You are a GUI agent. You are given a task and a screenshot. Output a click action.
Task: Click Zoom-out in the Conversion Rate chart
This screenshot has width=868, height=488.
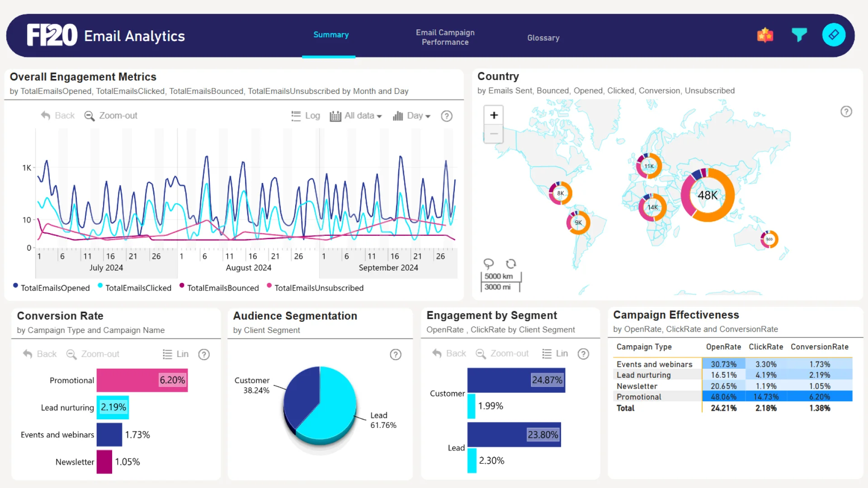pos(93,354)
